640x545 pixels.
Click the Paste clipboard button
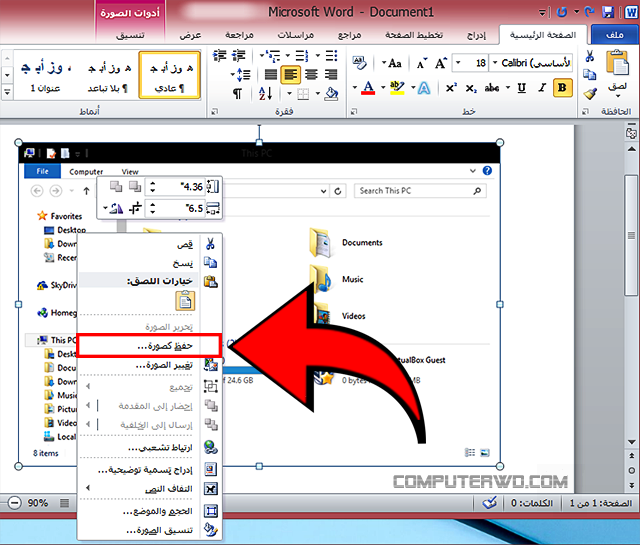tap(617, 71)
